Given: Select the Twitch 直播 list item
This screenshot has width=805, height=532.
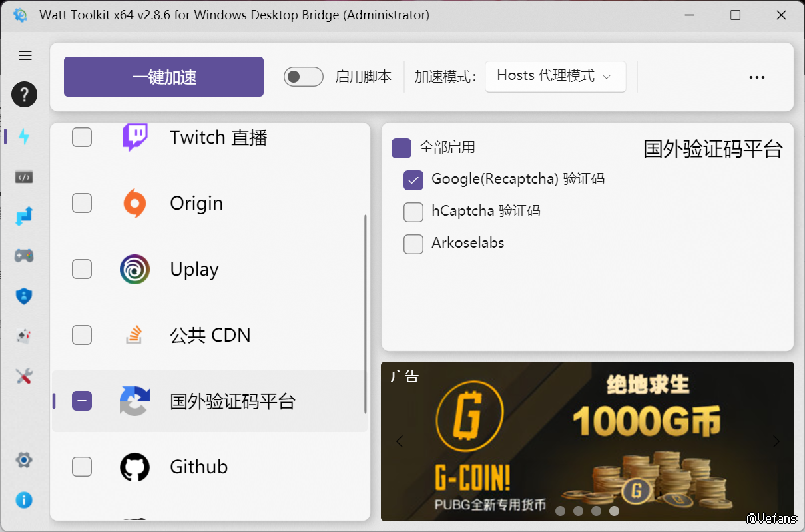Looking at the screenshot, I should [209, 137].
